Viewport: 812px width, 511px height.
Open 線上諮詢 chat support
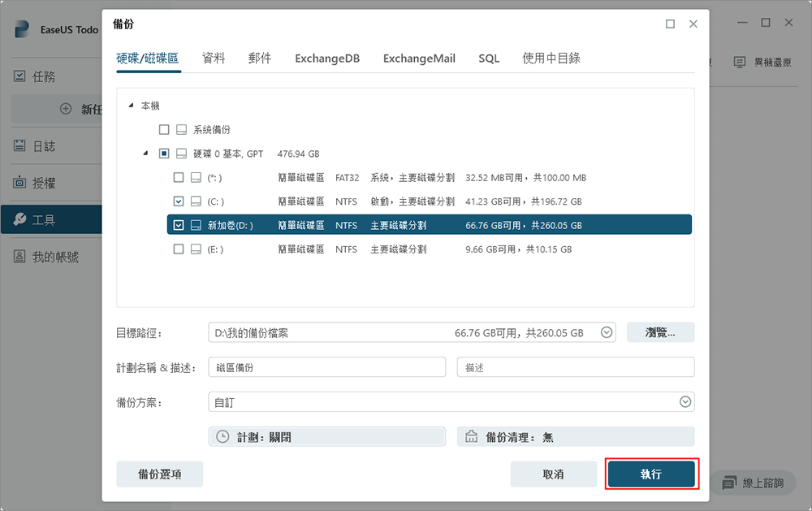754,483
